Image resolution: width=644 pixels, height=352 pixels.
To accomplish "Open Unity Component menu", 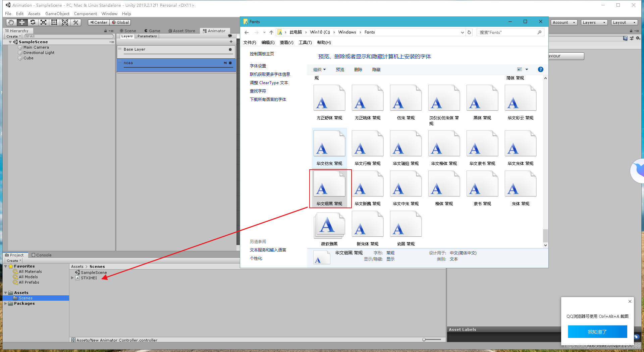I will tap(86, 14).
